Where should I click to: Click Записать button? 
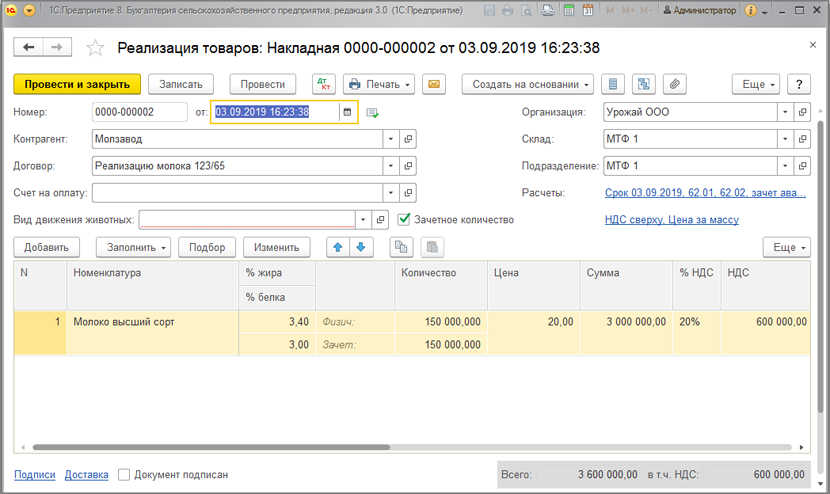click(x=181, y=84)
